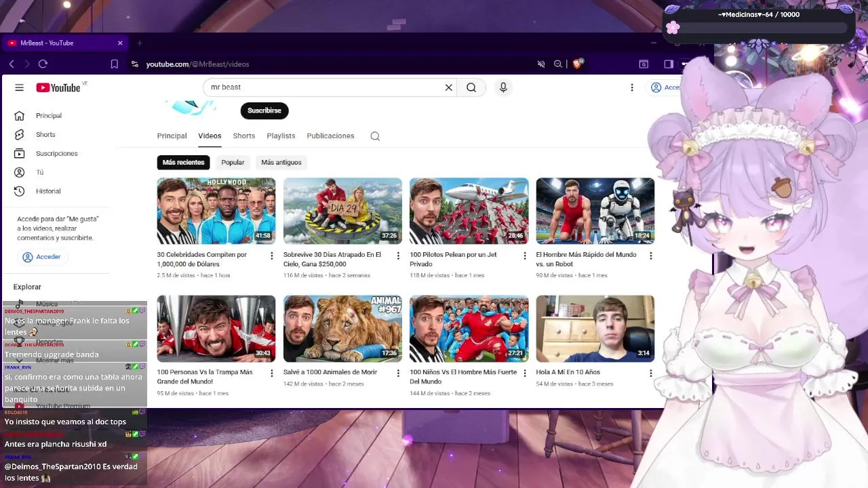Click the sidebar Acceder sign-in button
Screen dimensions: 868x488
coord(41,257)
